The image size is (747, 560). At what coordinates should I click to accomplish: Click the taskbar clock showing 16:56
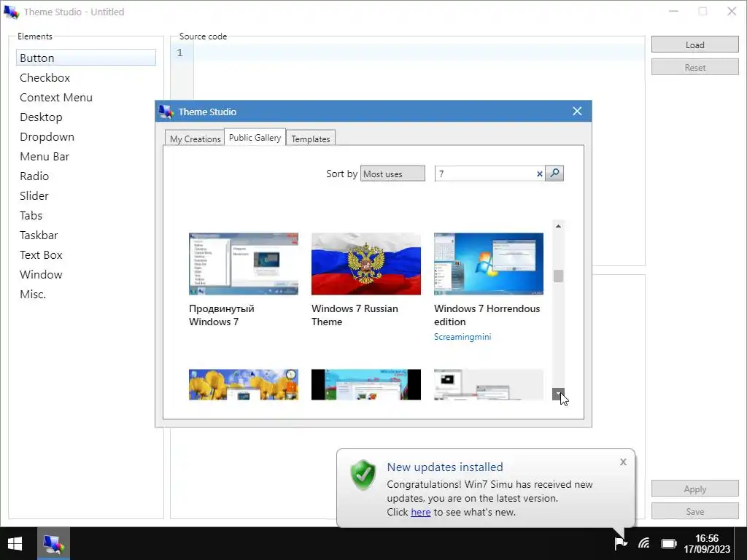pyautogui.click(x=706, y=543)
